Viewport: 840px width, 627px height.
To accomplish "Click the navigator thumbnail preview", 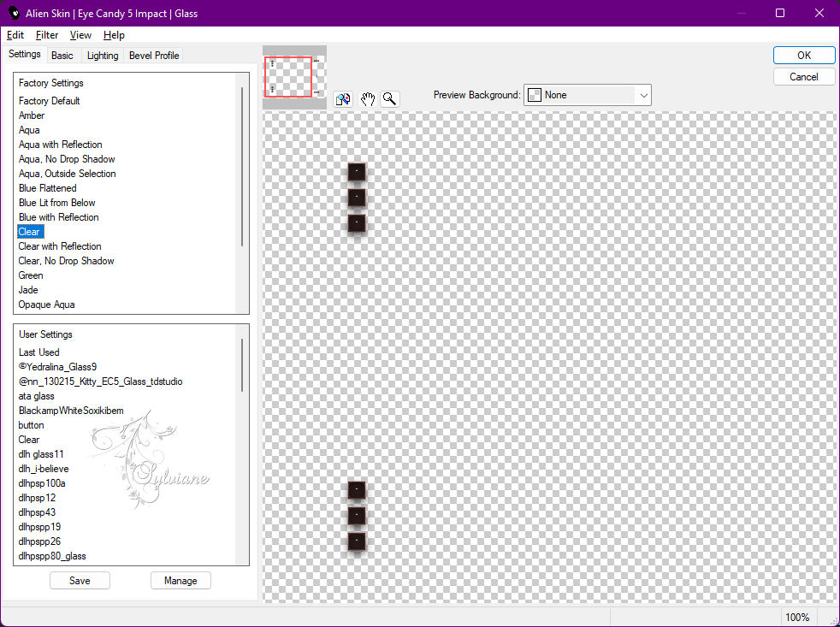I will 294,77.
